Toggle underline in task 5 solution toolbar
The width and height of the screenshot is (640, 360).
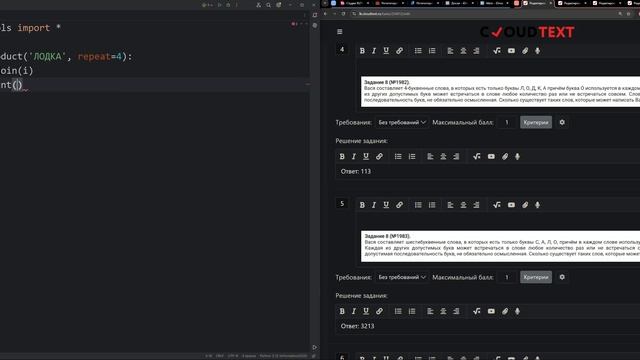(x=366, y=311)
